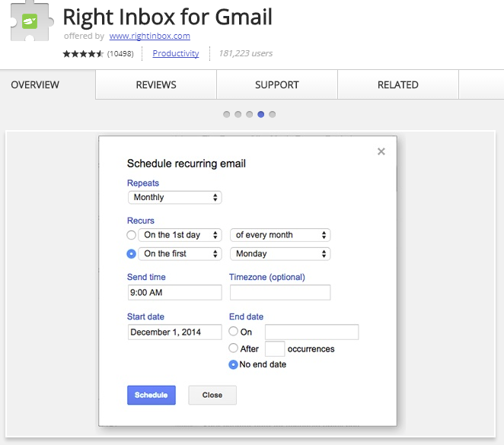Select the fifth carousel dot

coord(273,114)
